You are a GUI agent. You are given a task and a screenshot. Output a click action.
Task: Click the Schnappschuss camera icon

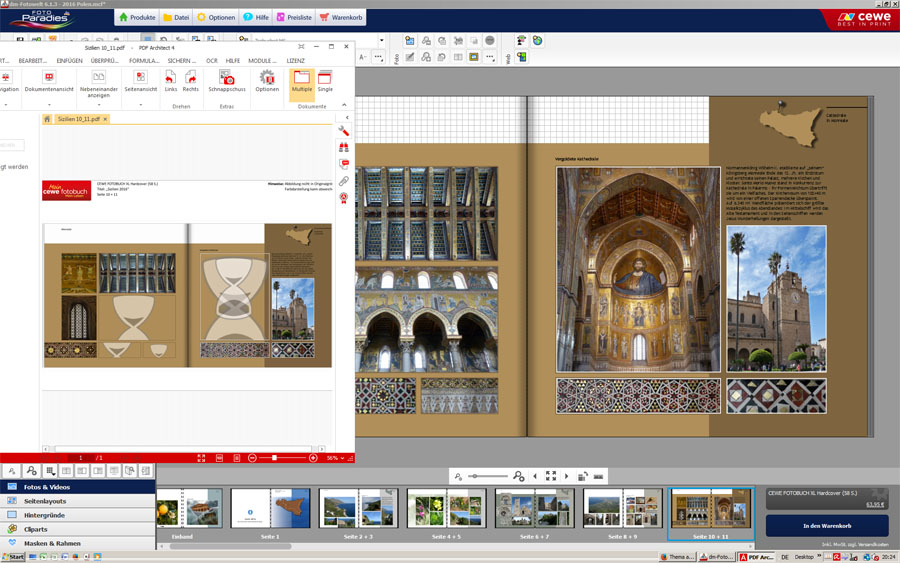click(x=227, y=78)
